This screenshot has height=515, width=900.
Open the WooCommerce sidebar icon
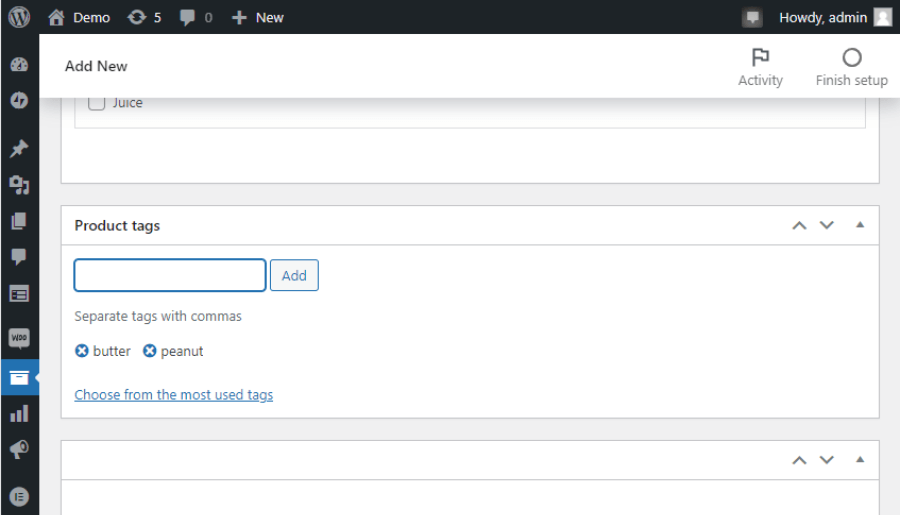click(19, 338)
